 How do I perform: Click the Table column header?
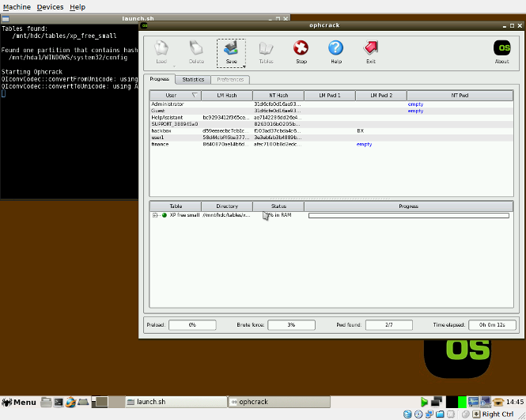pyautogui.click(x=176, y=206)
